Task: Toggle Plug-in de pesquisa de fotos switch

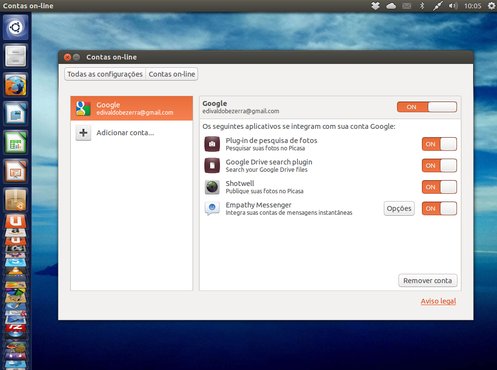Action: point(439,144)
